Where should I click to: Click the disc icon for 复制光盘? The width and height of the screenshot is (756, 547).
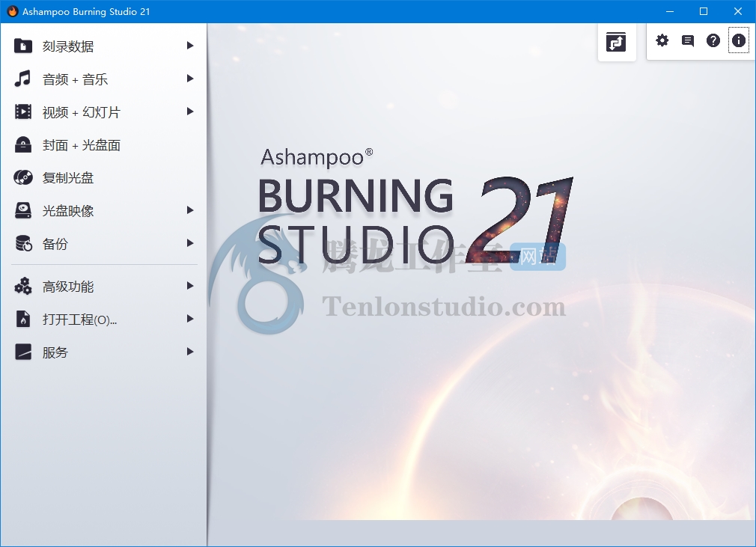click(x=22, y=177)
